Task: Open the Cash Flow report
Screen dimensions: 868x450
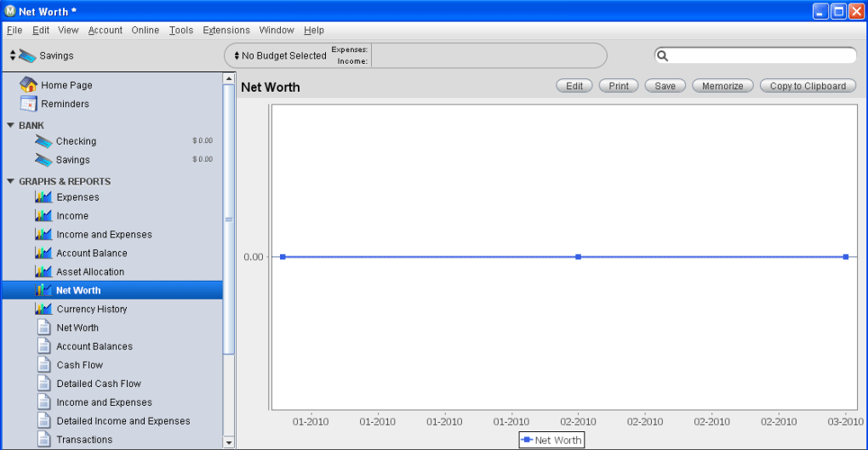Action: coord(111,365)
